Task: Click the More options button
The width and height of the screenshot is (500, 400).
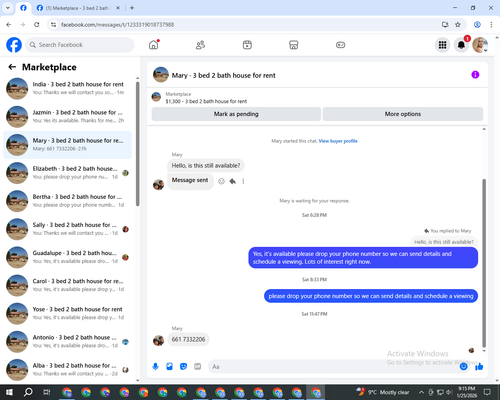Action: click(403, 114)
